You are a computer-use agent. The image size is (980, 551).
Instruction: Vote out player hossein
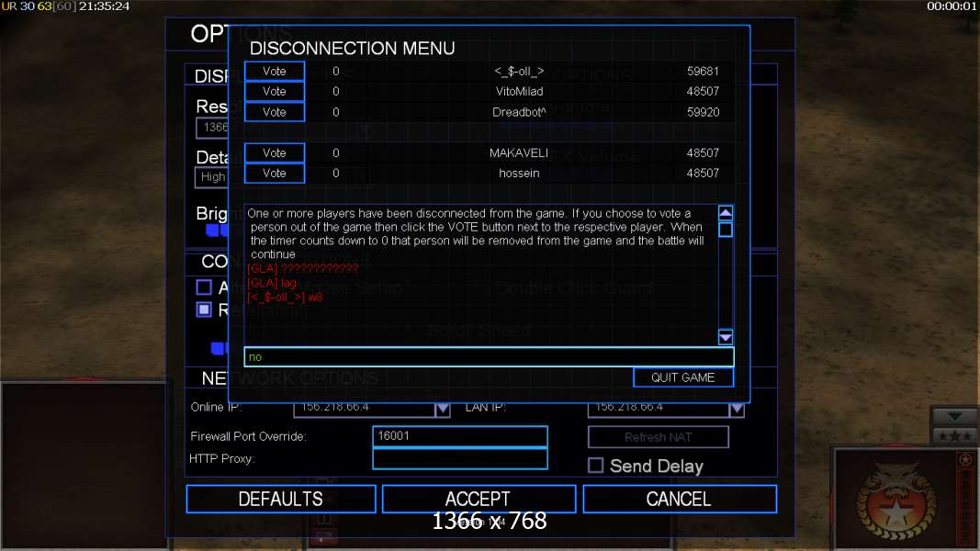[x=275, y=173]
